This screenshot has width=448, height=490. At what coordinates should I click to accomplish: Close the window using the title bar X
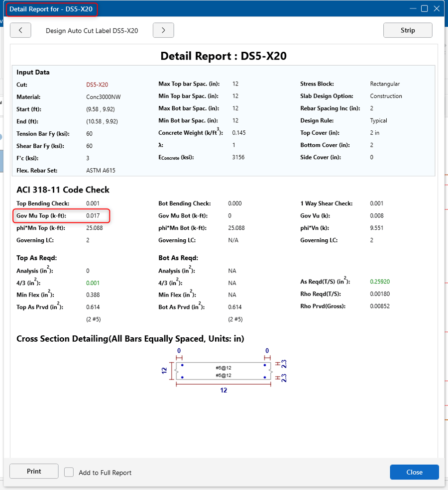[437, 8]
